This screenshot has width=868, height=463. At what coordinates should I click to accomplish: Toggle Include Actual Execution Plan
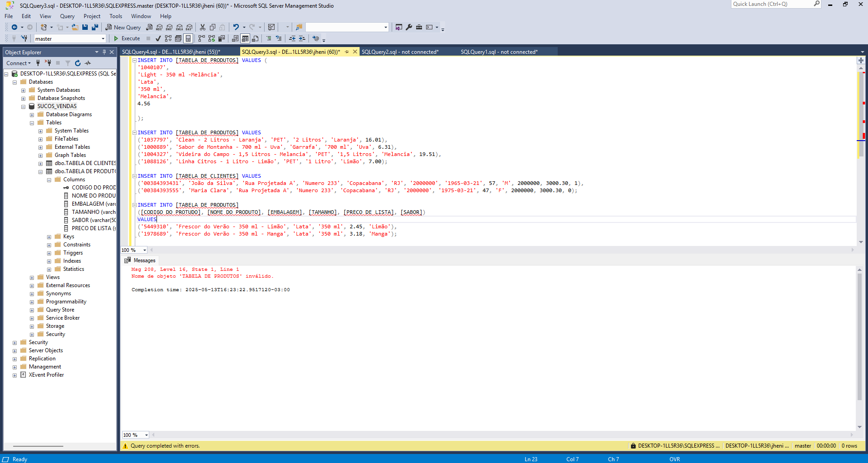point(202,38)
